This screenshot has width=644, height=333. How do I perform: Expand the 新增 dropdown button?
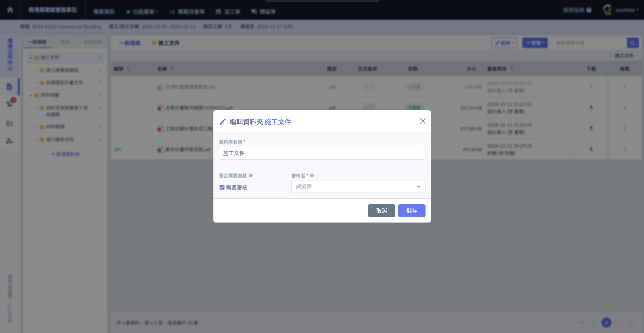pyautogui.click(x=535, y=43)
